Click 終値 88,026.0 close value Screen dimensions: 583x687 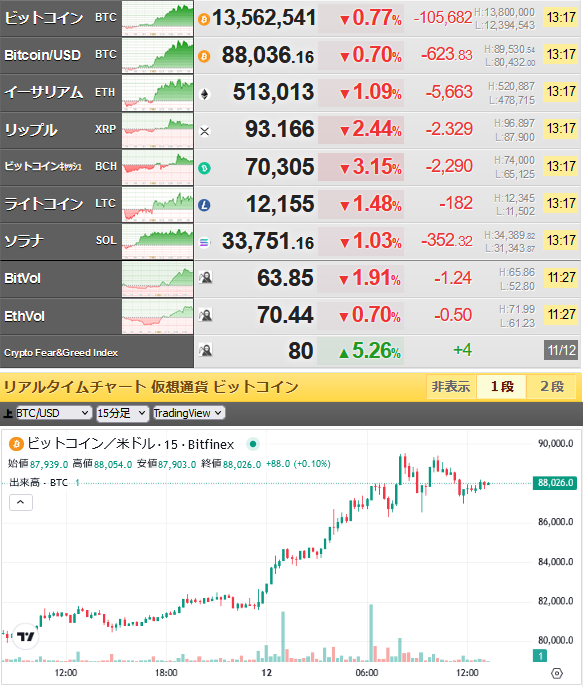click(231, 464)
